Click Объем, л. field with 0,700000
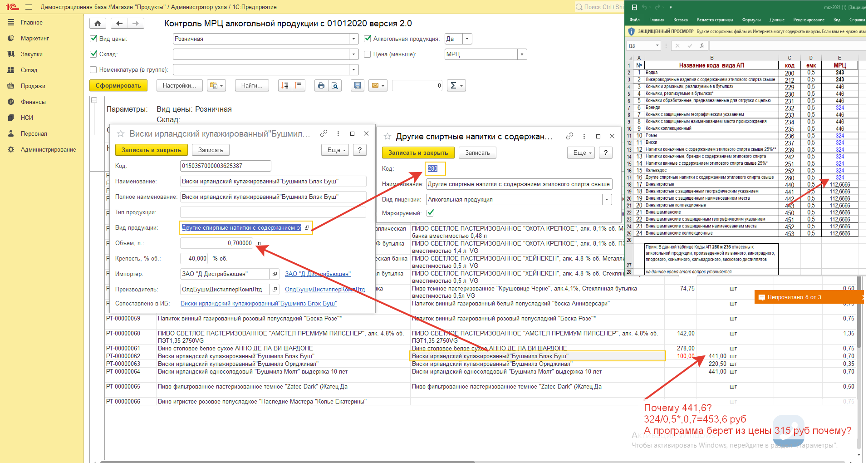This screenshot has height=463, width=868. point(217,243)
